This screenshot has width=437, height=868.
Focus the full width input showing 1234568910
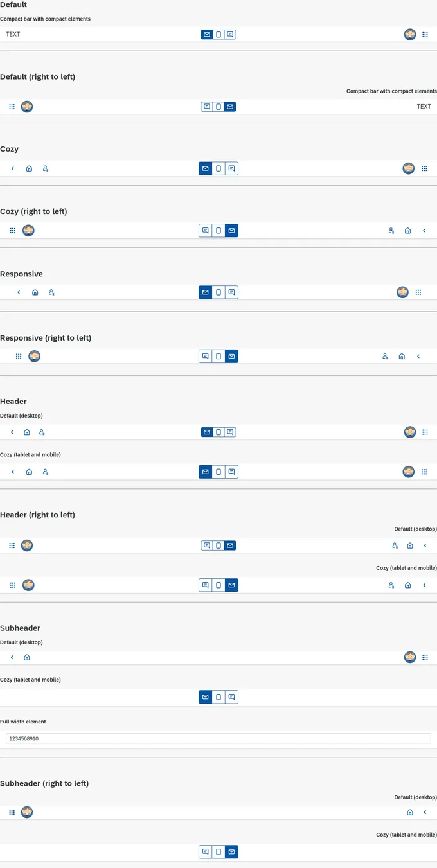pyautogui.click(x=219, y=739)
